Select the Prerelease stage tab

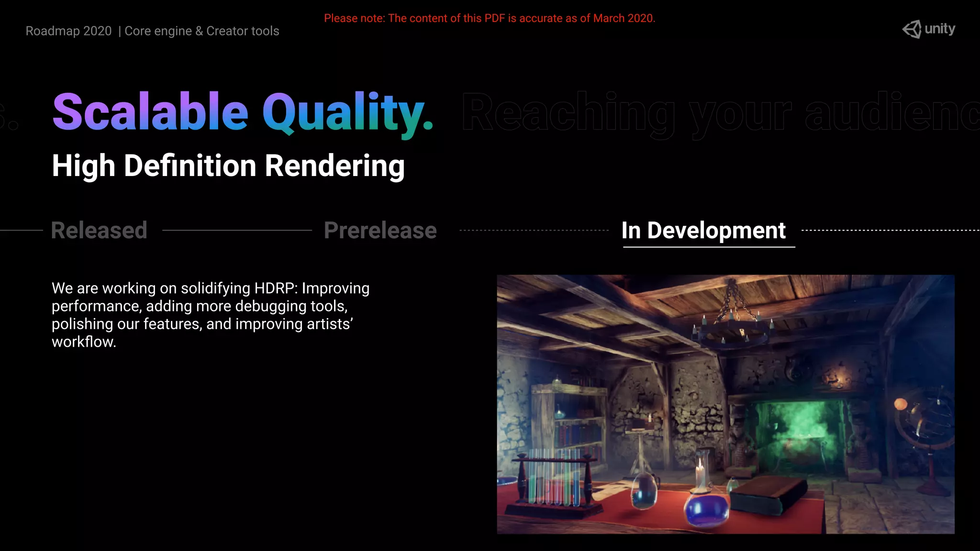coord(380,231)
